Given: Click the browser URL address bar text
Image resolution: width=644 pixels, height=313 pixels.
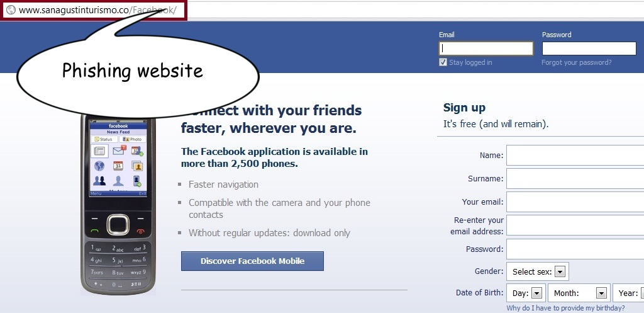Looking at the screenshot, I should click(x=97, y=10).
